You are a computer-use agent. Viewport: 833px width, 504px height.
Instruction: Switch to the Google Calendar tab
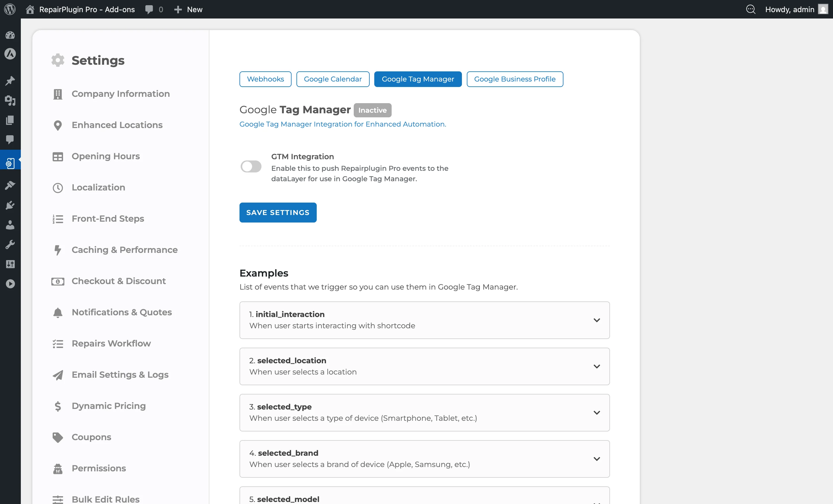click(333, 79)
